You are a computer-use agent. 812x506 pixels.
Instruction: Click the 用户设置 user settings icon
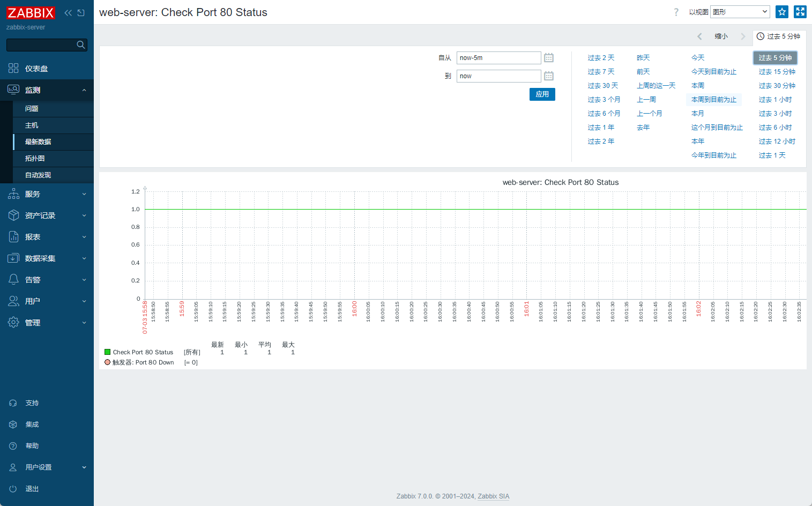(x=13, y=467)
